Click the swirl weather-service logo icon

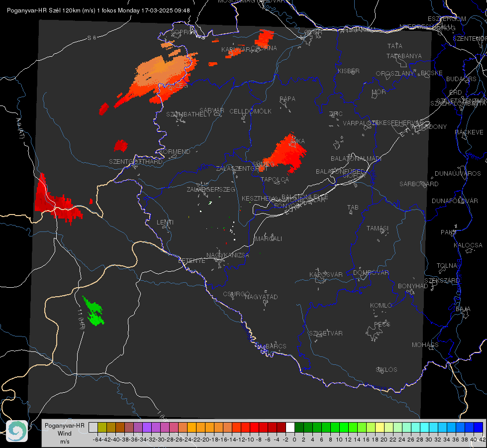17,431
